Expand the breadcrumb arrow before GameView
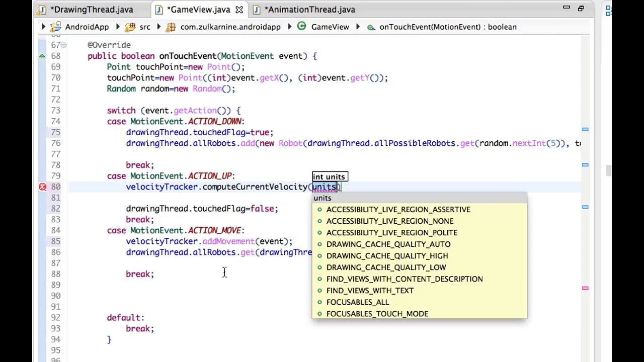Screen dimensions: 644x362 pyautogui.click(x=289, y=27)
